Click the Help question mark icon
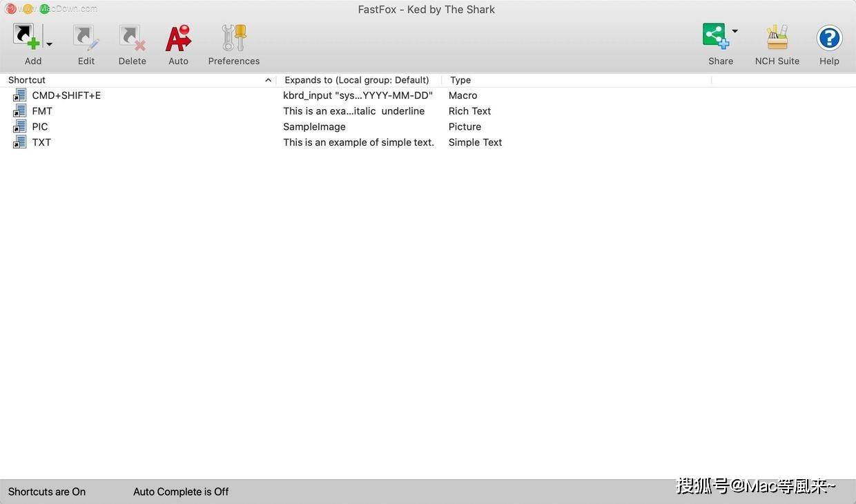The height and width of the screenshot is (504, 856). coord(828,38)
